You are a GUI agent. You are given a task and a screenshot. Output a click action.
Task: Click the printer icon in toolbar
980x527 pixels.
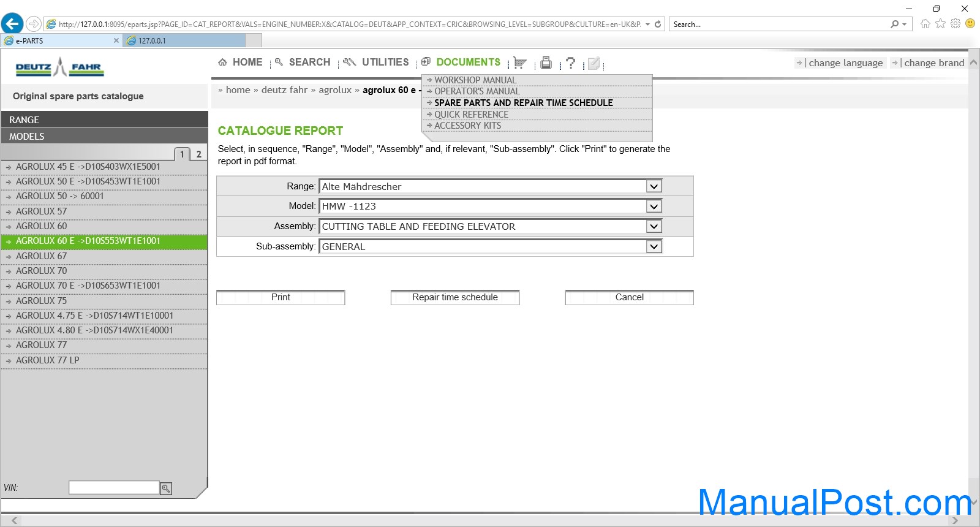coord(546,63)
